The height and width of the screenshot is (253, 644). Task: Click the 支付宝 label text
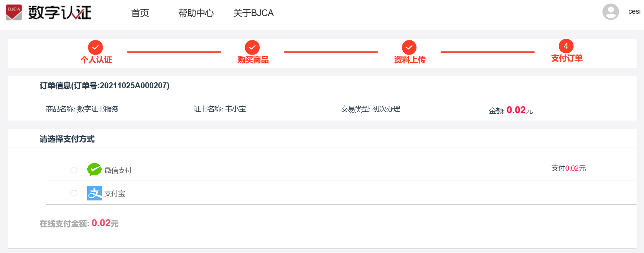[115, 193]
